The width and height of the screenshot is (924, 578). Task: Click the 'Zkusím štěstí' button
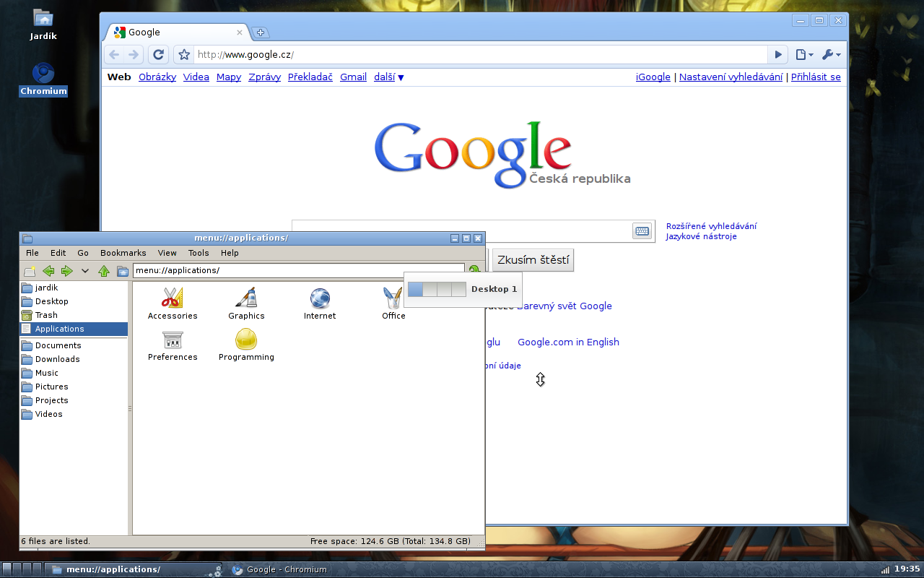point(533,260)
